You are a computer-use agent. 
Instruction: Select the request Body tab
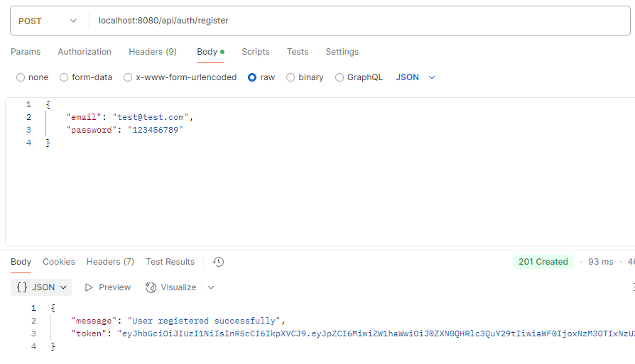point(210,52)
